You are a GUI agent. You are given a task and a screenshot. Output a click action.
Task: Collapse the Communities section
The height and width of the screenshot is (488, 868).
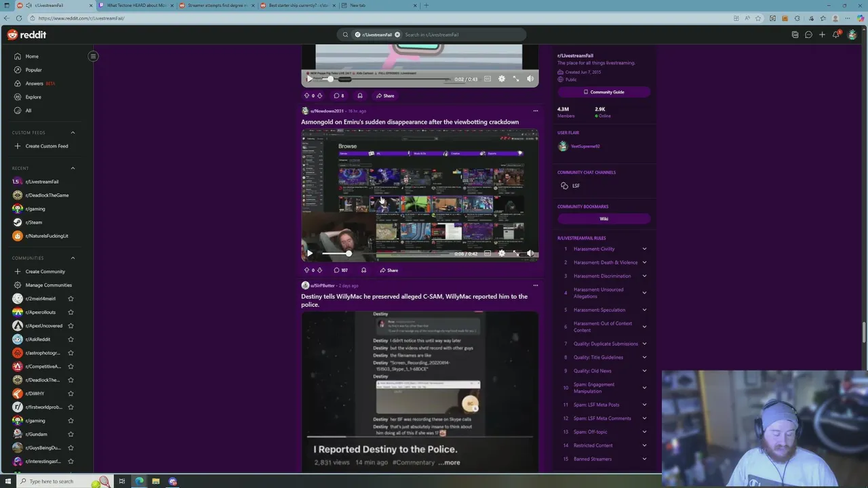tap(73, 258)
